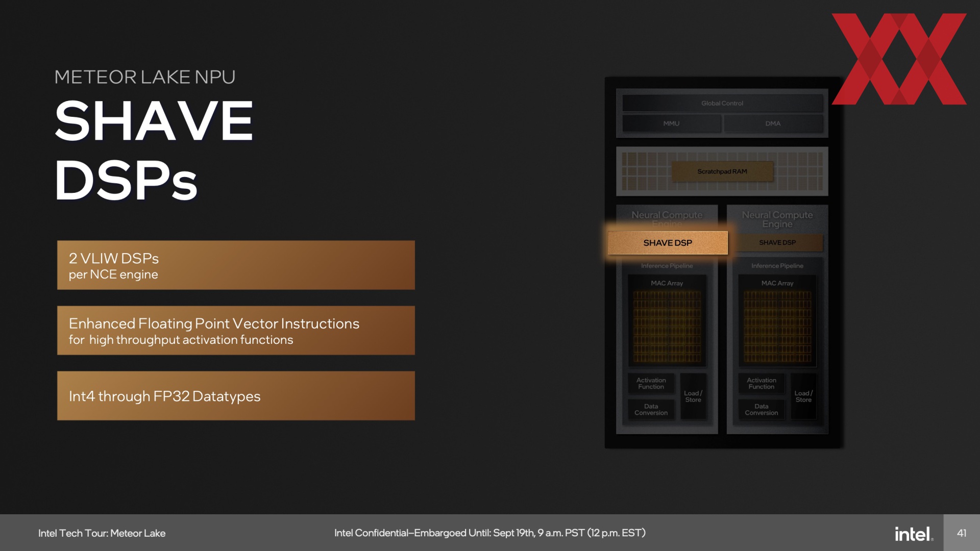Click the dimmed SHAVE DSP block
Viewport: 980px width, 551px height.
(x=777, y=242)
